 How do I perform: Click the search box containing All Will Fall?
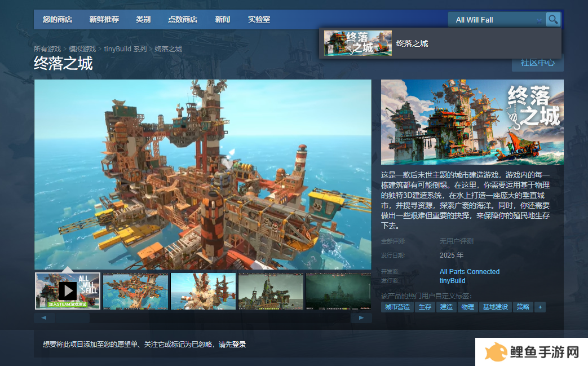pyautogui.click(x=497, y=20)
